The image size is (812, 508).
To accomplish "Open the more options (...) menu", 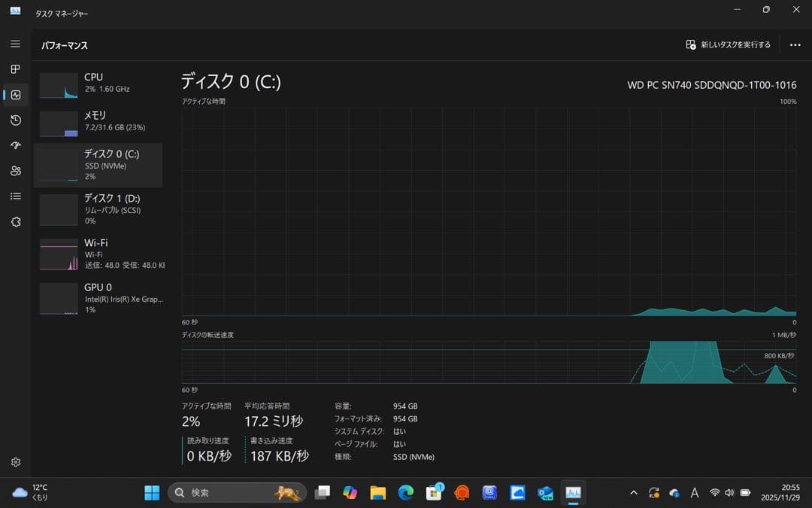I will (x=795, y=44).
